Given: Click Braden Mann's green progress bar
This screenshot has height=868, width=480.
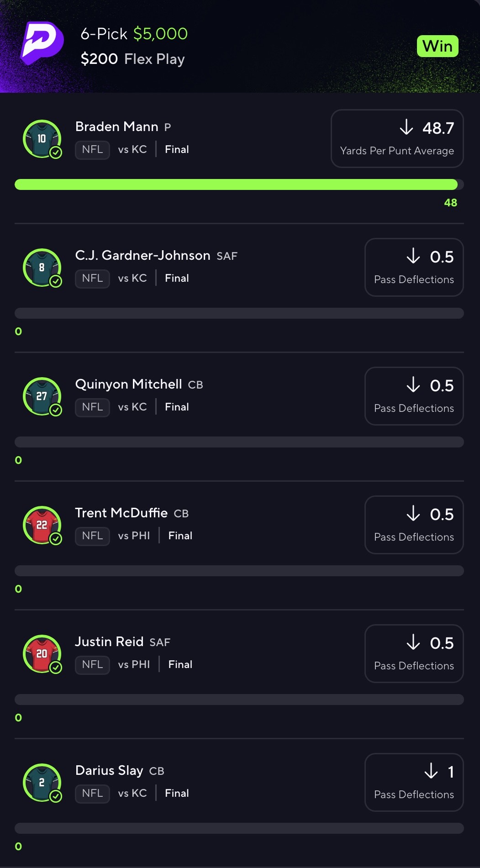Looking at the screenshot, I should [x=239, y=184].
